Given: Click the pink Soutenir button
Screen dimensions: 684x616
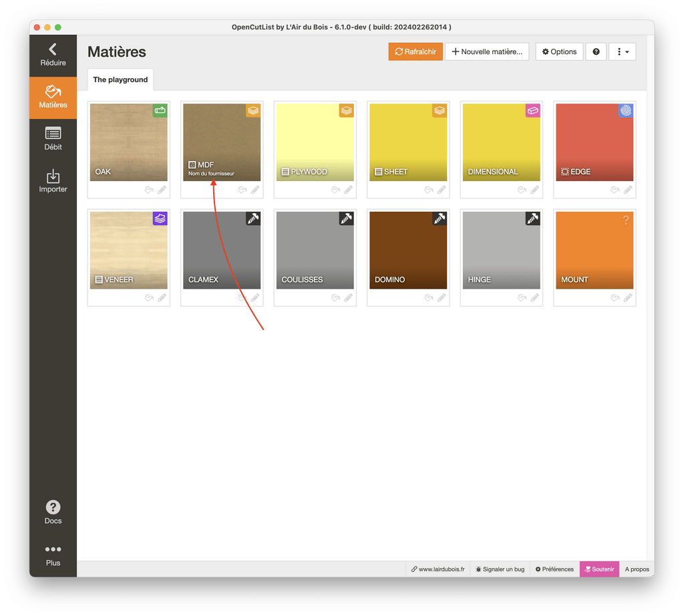Looking at the screenshot, I should click(x=599, y=569).
